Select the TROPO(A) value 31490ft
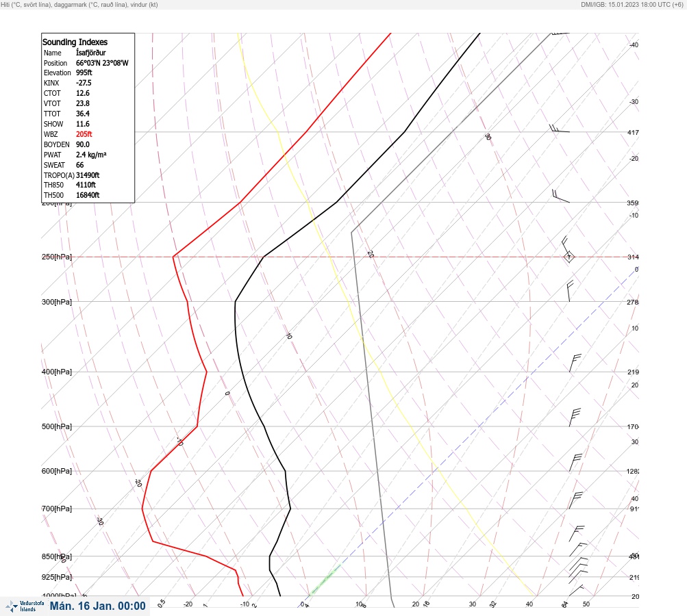Image resolution: width=687 pixels, height=616 pixels. point(88,175)
